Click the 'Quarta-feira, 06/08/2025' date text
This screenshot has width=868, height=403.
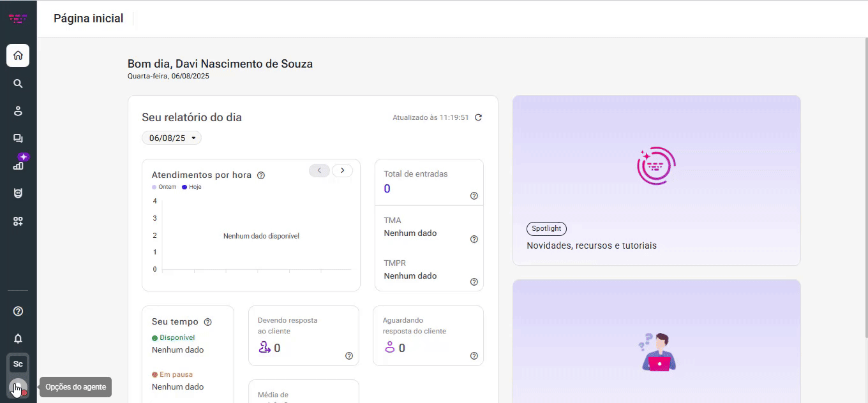pyautogui.click(x=168, y=76)
